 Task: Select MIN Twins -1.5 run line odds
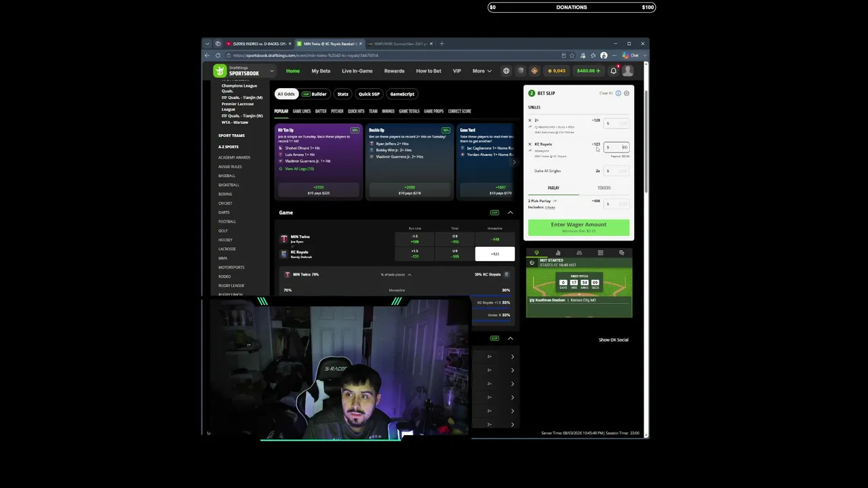[415, 239]
